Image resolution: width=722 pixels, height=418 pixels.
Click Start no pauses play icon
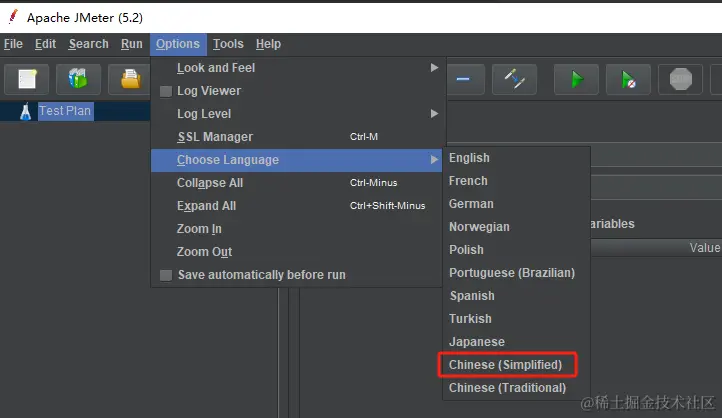coord(629,79)
